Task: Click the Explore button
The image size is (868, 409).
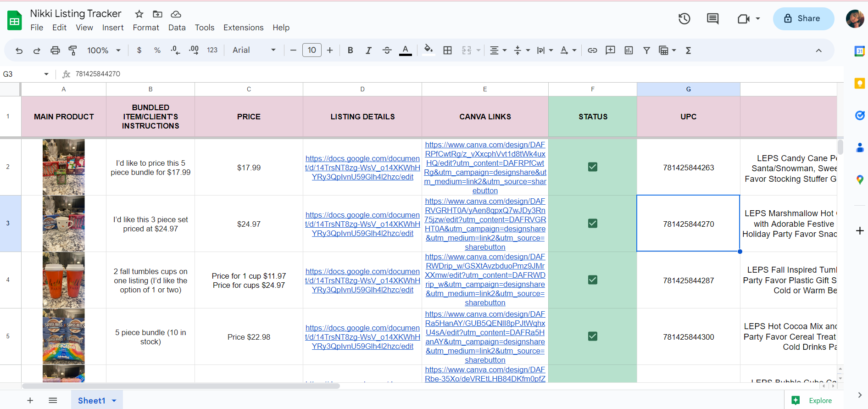Action: (x=812, y=401)
